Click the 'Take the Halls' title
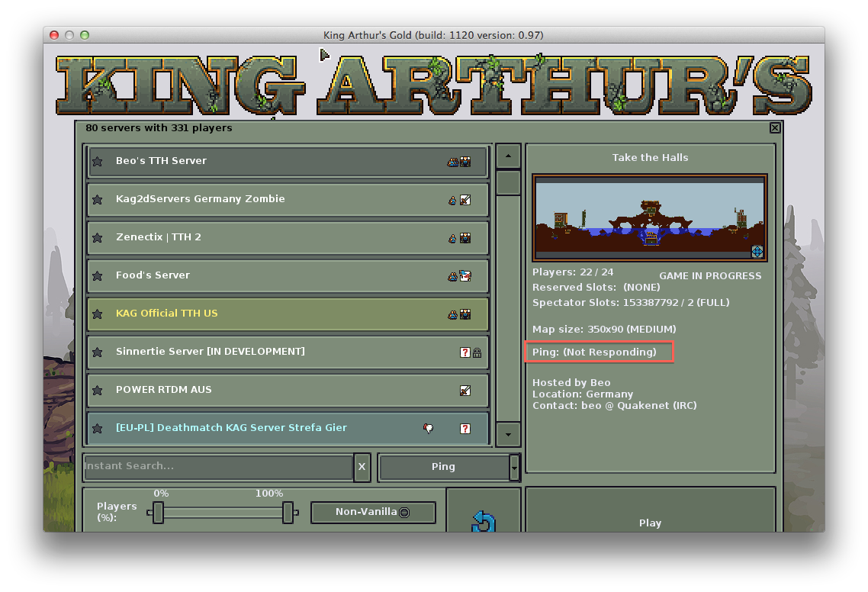The width and height of the screenshot is (868, 592). tap(651, 158)
